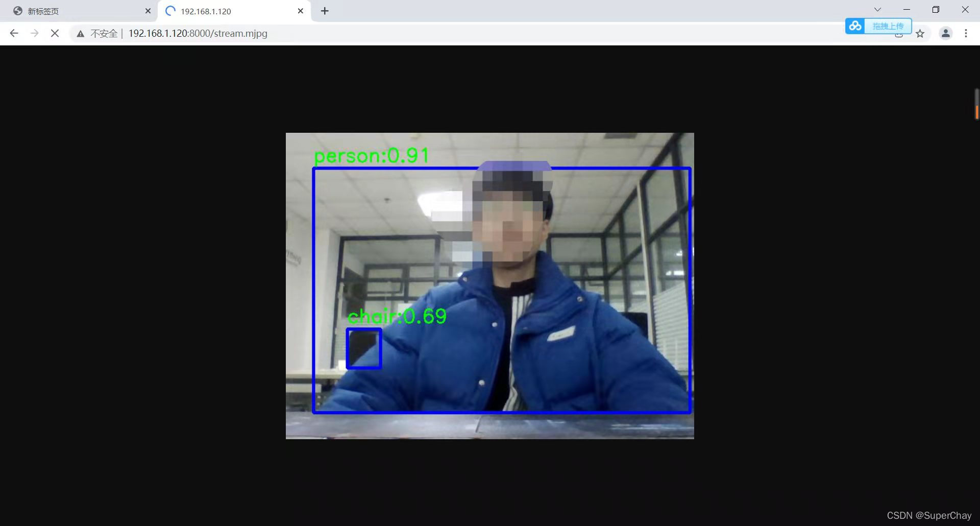
Task: Click the 拖拽上传 upload button
Action: tap(888, 26)
